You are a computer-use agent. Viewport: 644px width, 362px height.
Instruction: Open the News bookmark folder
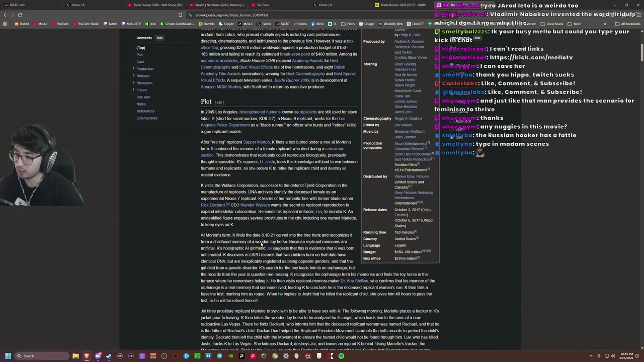[348, 24]
